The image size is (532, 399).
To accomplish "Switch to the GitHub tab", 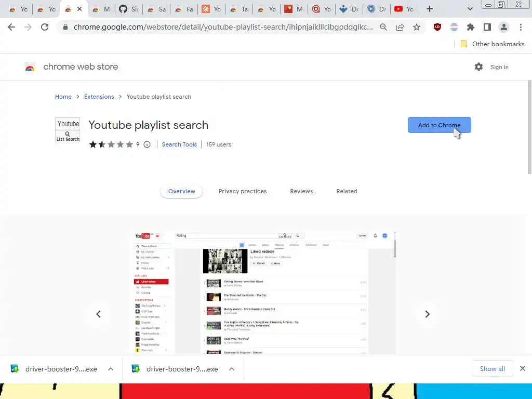I will click(129, 9).
